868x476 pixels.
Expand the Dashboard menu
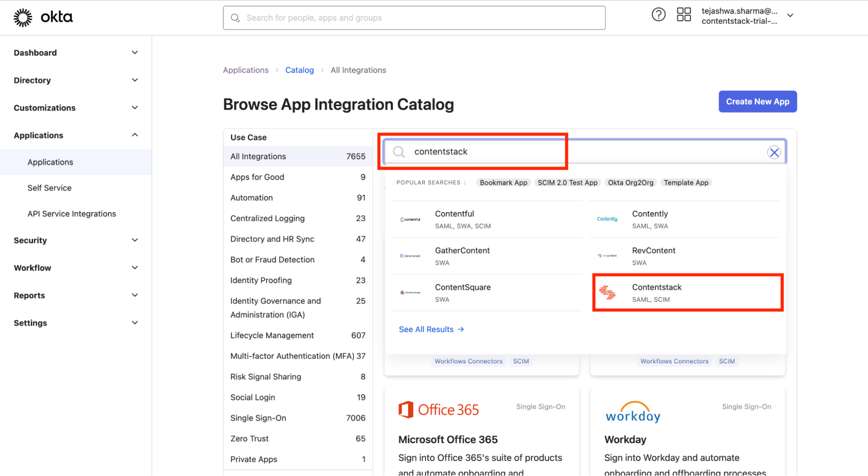tap(135, 53)
